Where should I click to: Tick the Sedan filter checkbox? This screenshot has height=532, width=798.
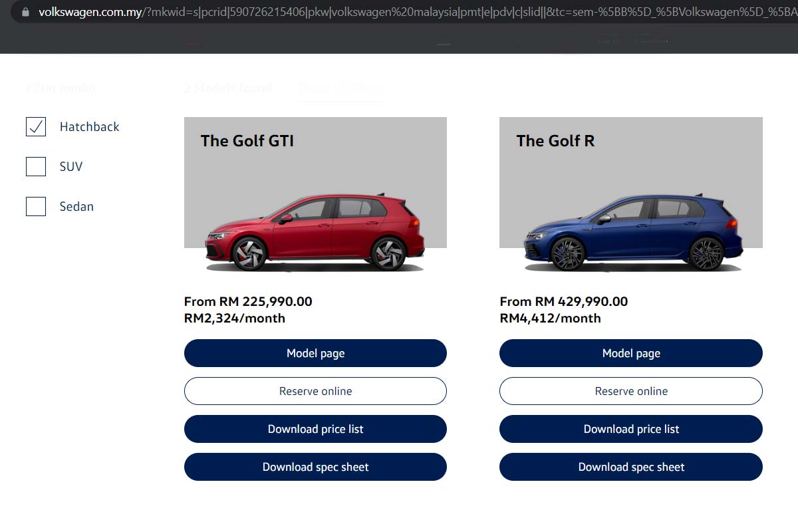coord(36,206)
